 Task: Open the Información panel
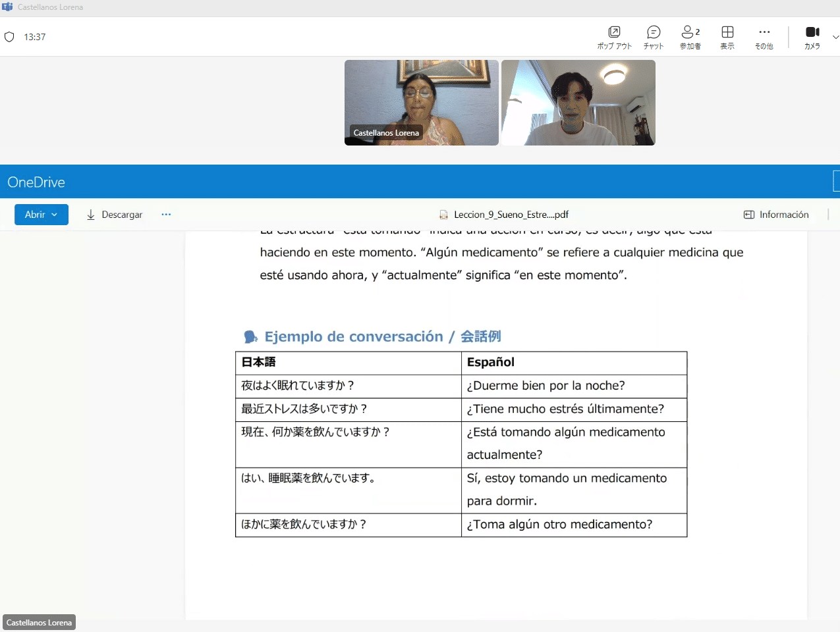(776, 215)
